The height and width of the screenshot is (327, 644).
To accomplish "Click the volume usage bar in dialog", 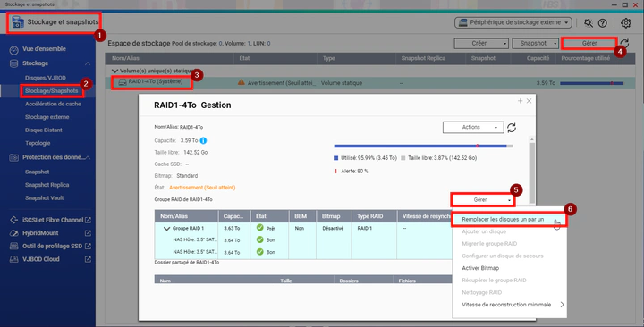I will [x=423, y=146].
